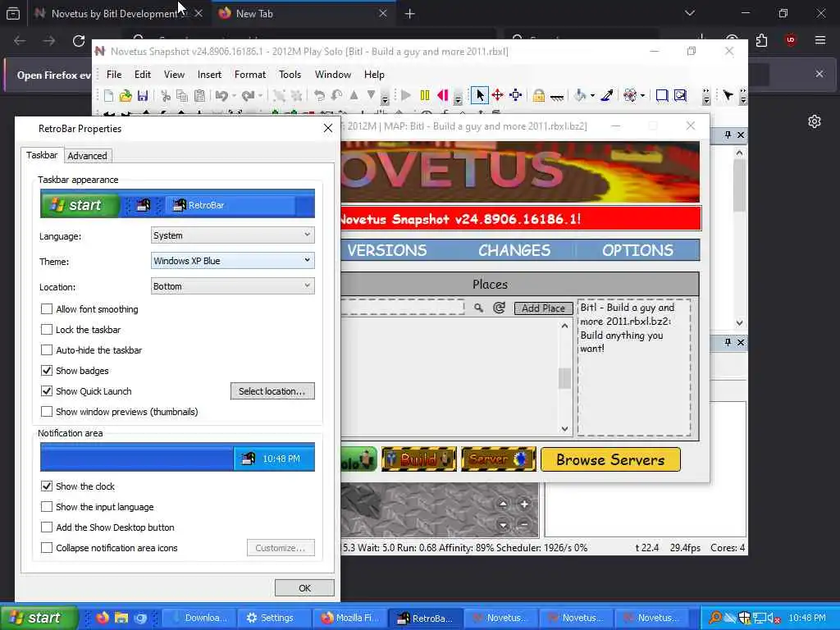Viewport: 840px width, 630px height.
Task: Click the Cut scissors icon
Action: (x=166, y=96)
